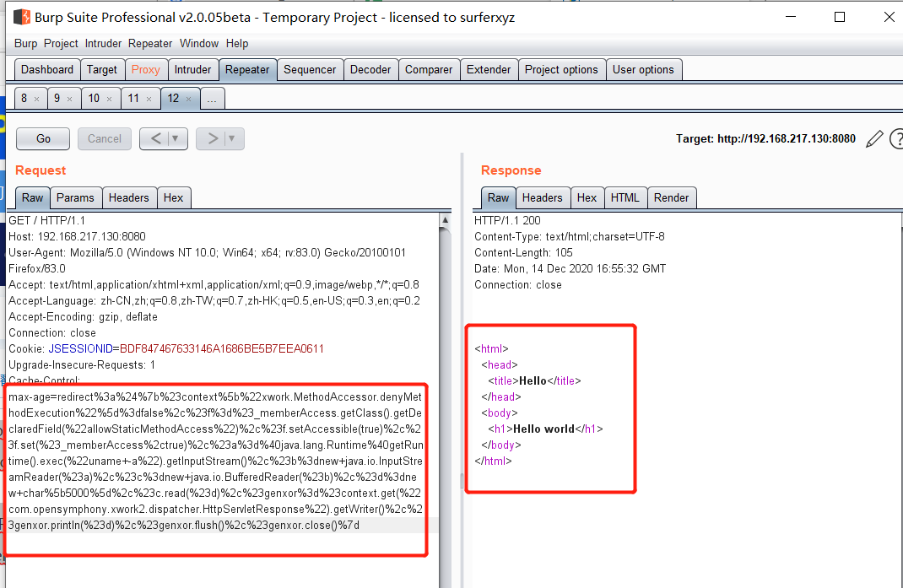Click the Host header line
The image size is (903, 588).
[77, 237]
